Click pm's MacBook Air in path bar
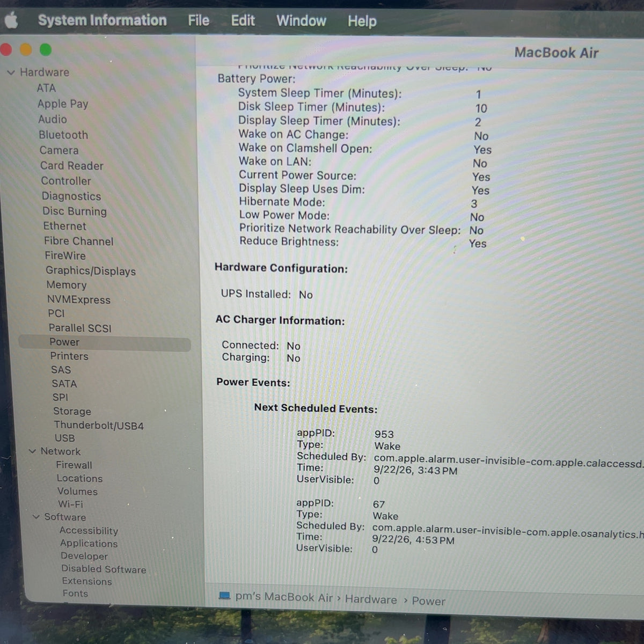 (x=284, y=597)
